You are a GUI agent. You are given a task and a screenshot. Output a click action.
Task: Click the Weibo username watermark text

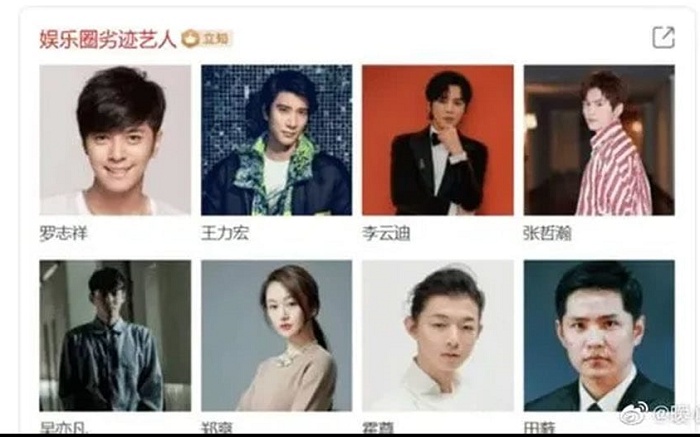tap(675, 413)
